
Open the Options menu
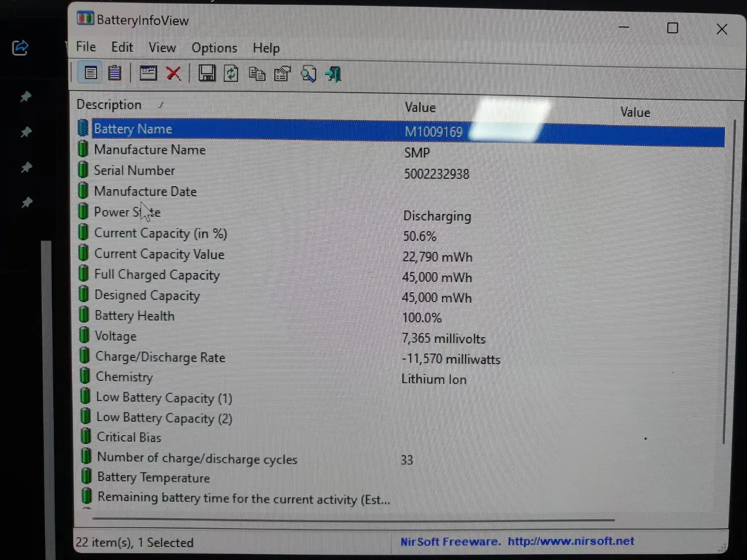pos(214,48)
